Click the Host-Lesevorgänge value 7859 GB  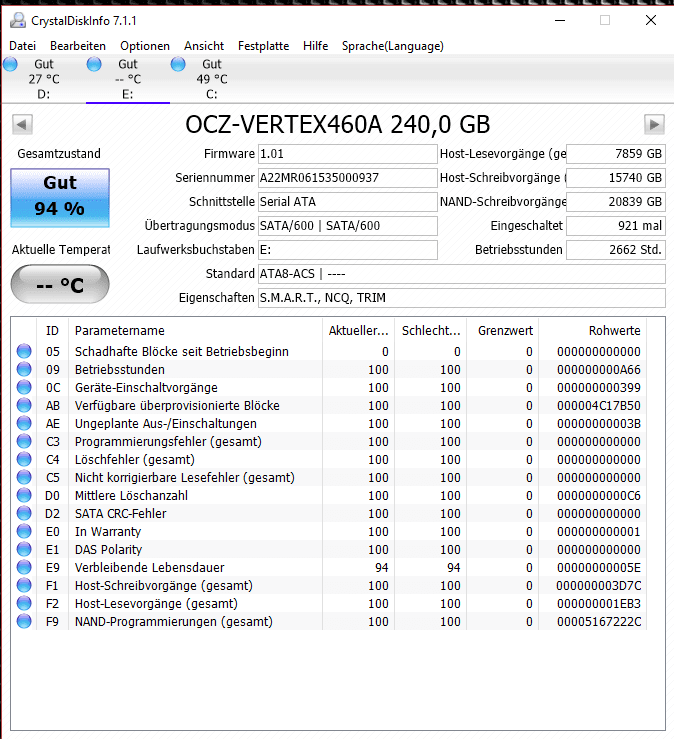[x=616, y=154]
